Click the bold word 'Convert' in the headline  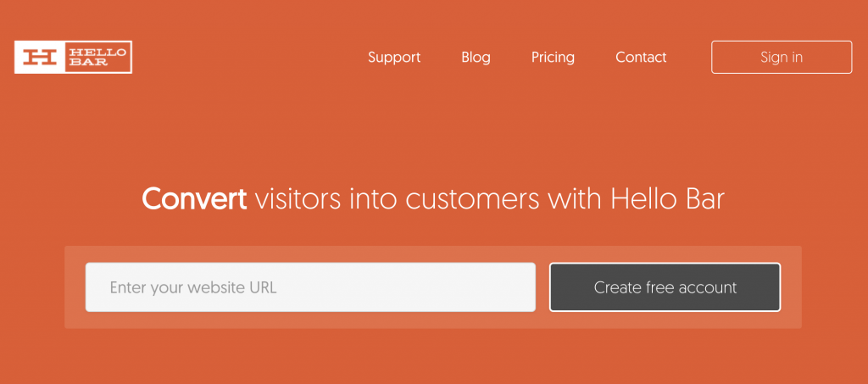coord(194,199)
